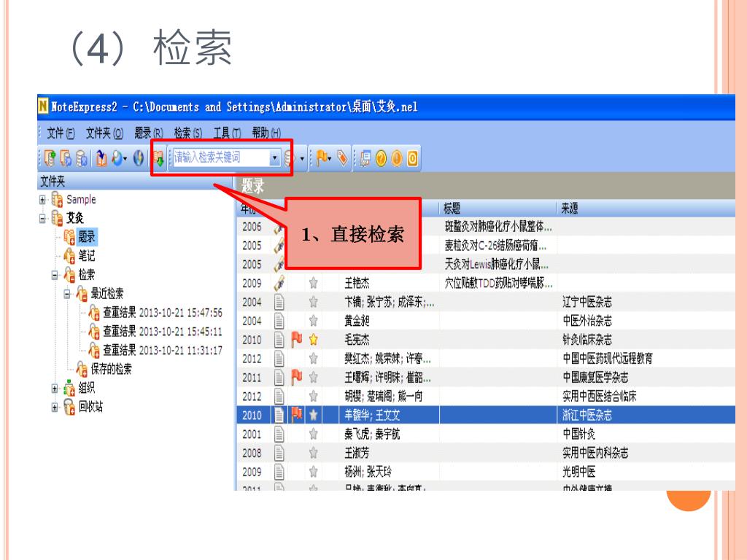Toggle the star on 黄金昶 row
This screenshot has height=560, width=747.
tap(314, 321)
